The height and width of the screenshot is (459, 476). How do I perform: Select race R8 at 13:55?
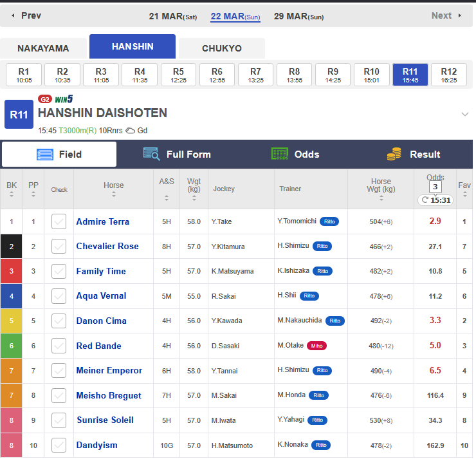[x=294, y=75]
